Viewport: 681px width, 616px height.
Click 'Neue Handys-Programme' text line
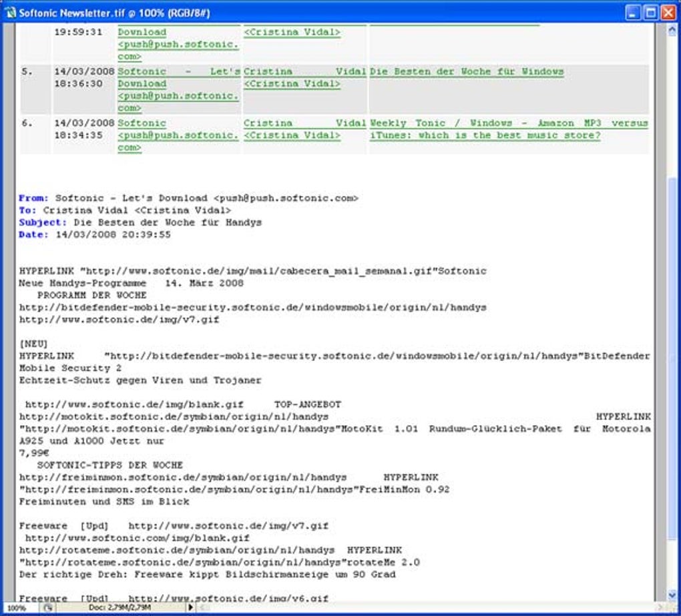tap(83, 284)
